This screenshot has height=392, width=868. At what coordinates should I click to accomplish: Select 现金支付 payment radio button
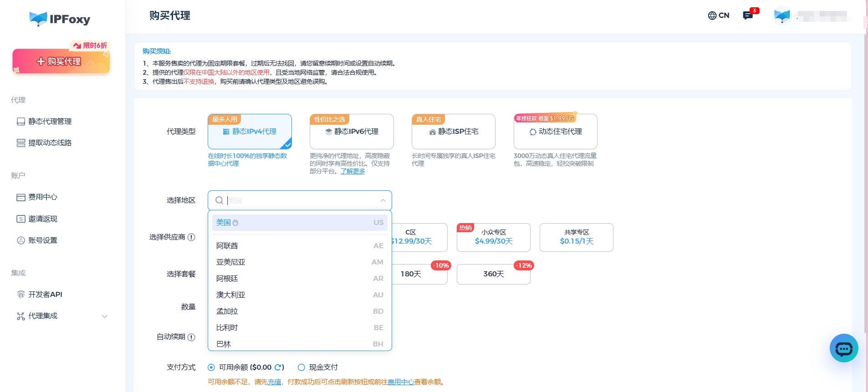[301, 367]
